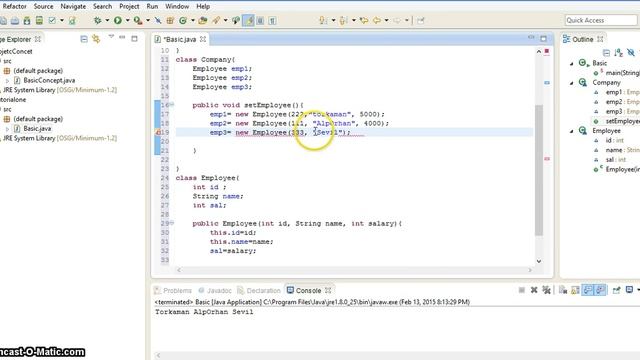Open the Run dropdown arrow

tap(127, 20)
